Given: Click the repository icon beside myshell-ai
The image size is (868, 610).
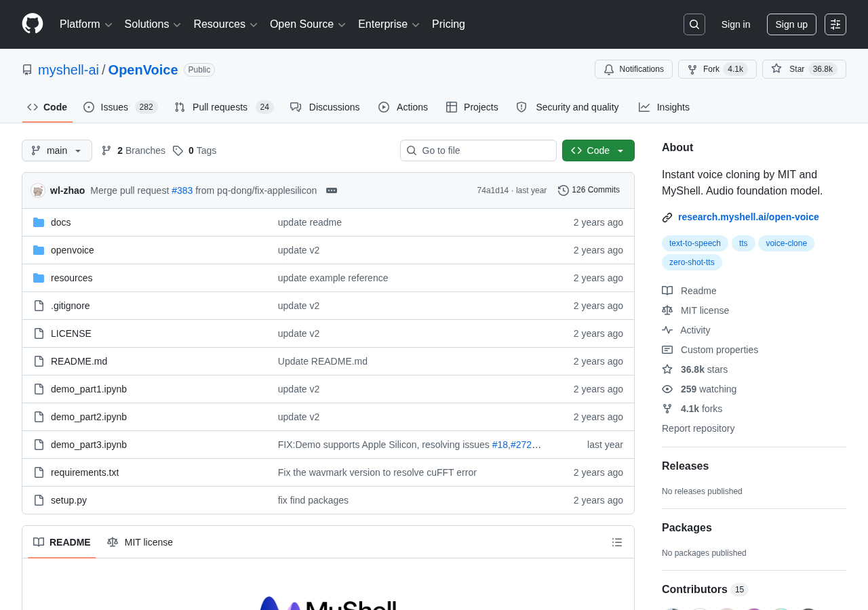Looking at the screenshot, I should point(27,70).
